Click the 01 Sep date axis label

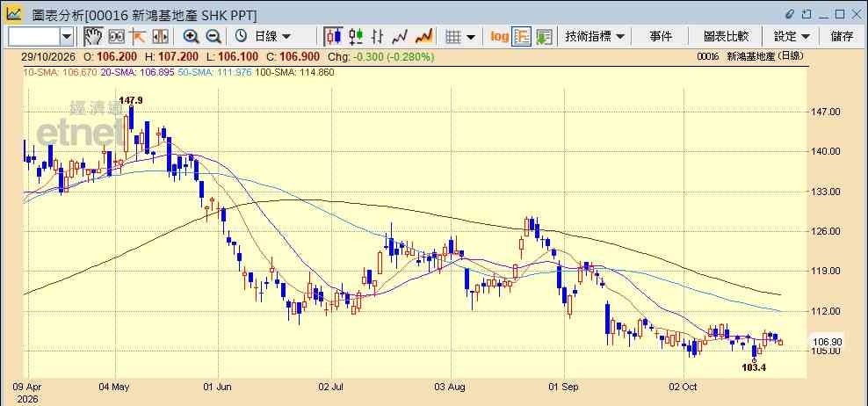coord(563,387)
